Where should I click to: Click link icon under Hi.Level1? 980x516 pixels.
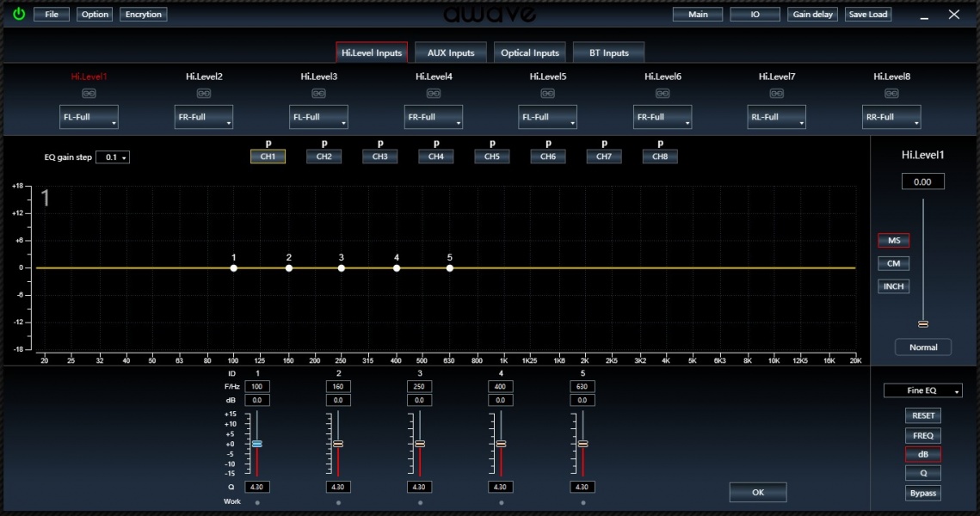coord(89,94)
